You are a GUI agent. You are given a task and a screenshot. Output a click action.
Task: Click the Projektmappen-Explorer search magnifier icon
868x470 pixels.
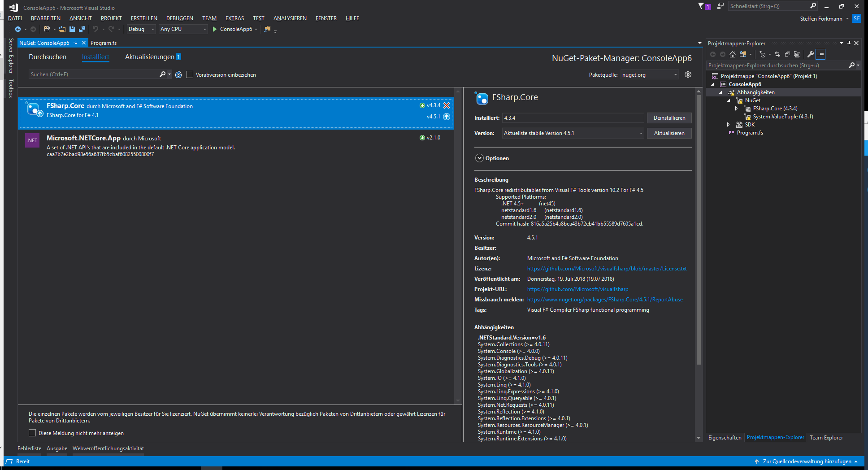tap(852, 65)
